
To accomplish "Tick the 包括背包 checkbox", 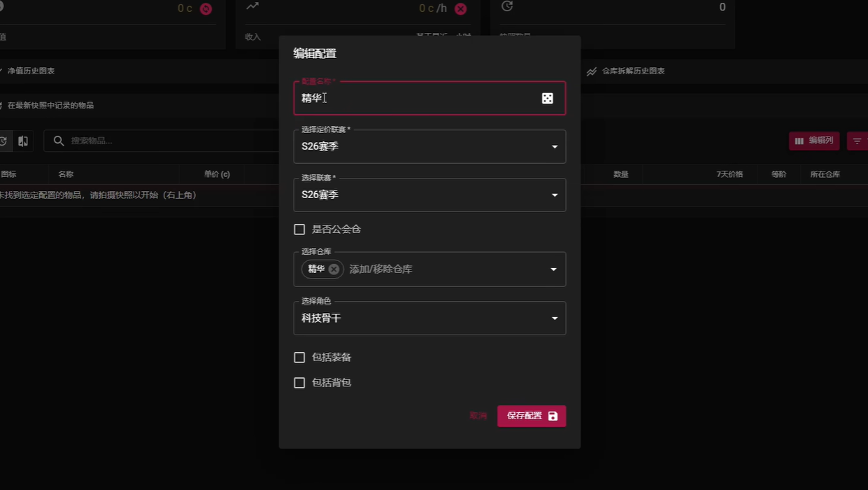I will point(299,383).
